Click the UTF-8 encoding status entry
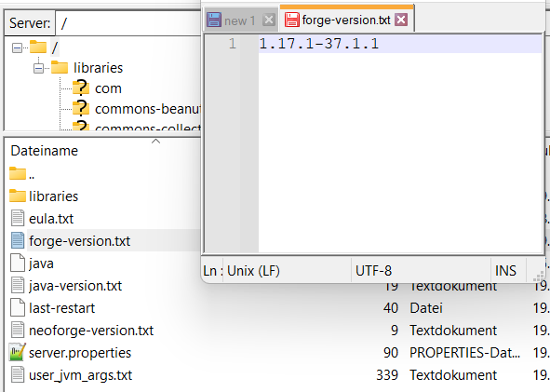550x392 pixels. coord(373,271)
